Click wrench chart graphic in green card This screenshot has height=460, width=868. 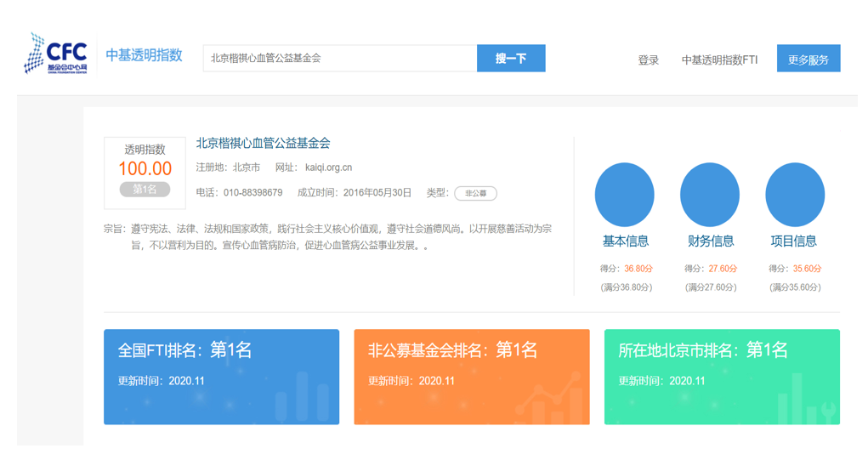click(806, 399)
